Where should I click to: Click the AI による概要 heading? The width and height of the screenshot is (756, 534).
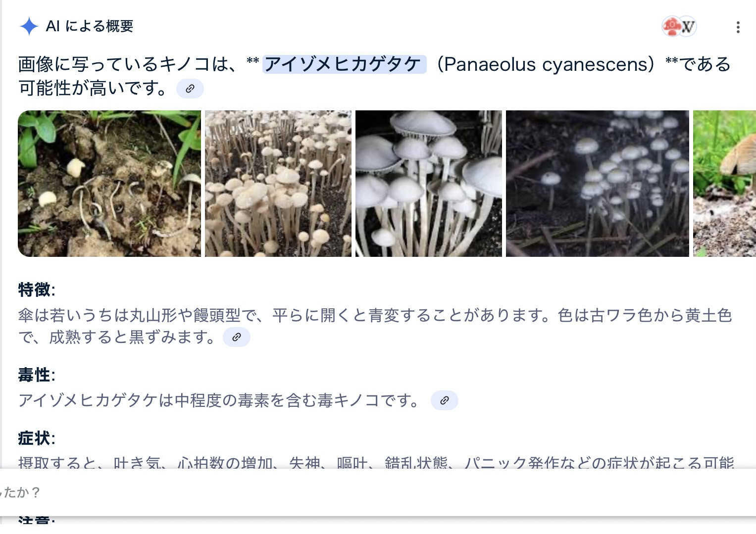[x=90, y=26]
